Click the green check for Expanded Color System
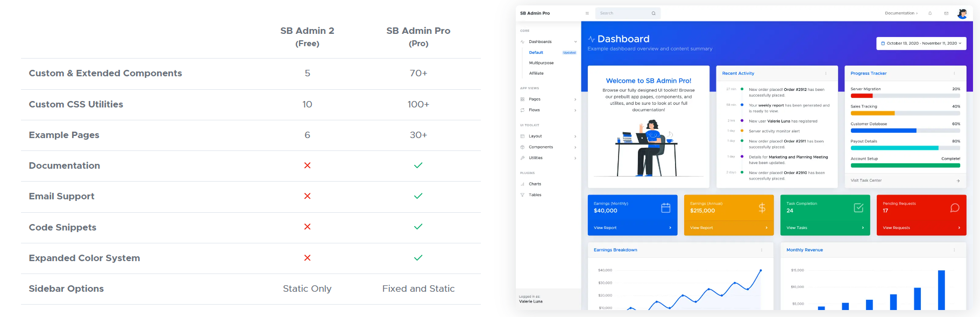Image resolution: width=980 pixels, height=317 pixels. pyautogui.click(x=418, y=258)
